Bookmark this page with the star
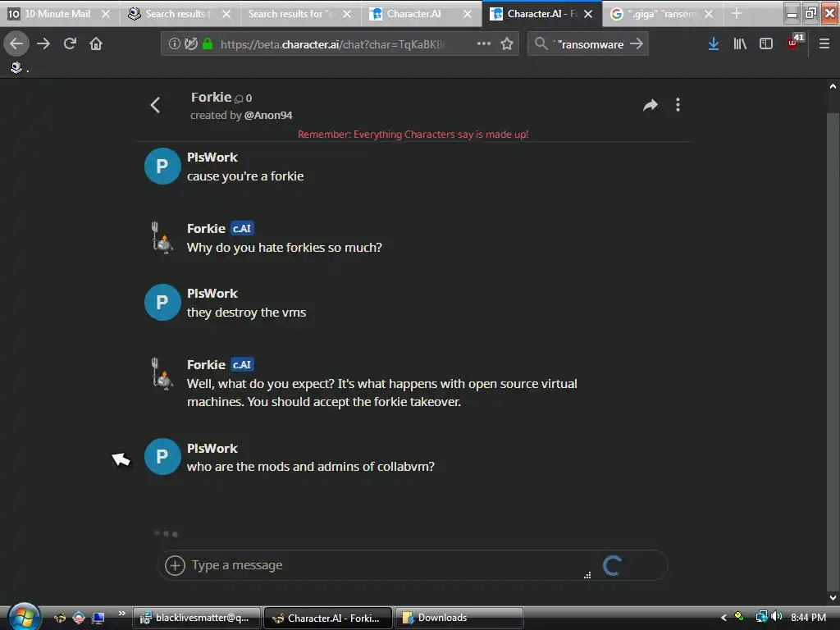Viewport: 840px width, 630px height. tap(507, 44)
